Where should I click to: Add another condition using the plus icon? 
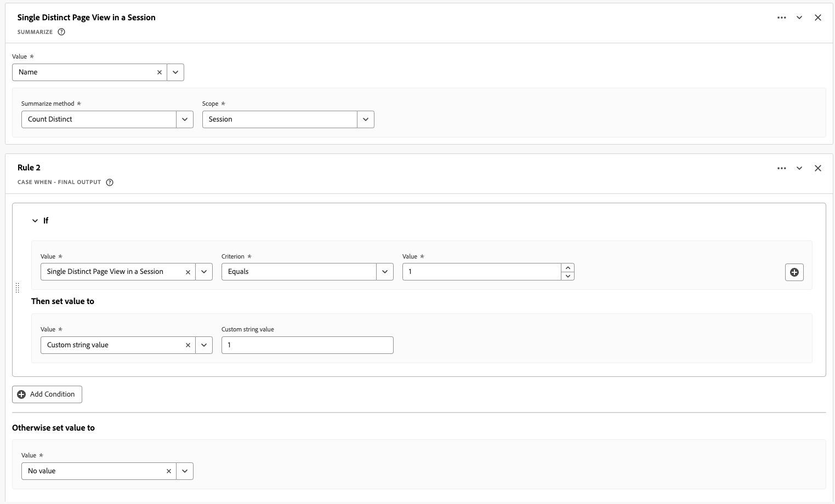[x=794, y=272]
